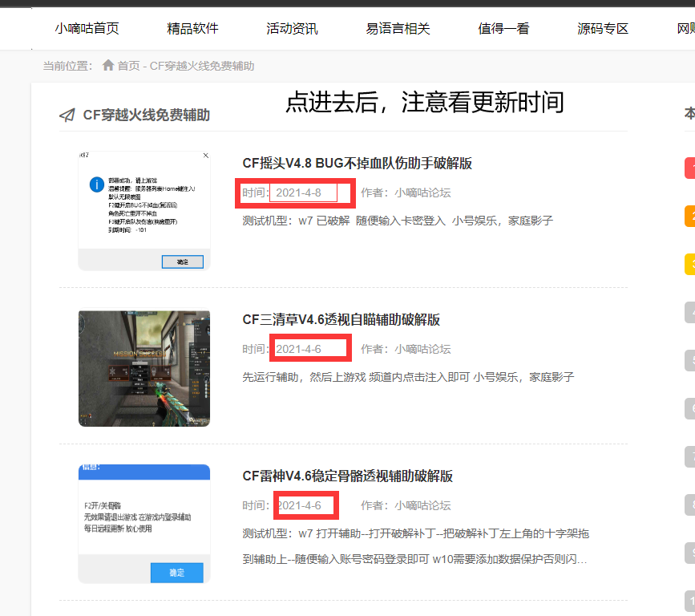Click the CF三清草 game screenshot thumbnail
The image size is (695, 616).
tap(144, 368)
